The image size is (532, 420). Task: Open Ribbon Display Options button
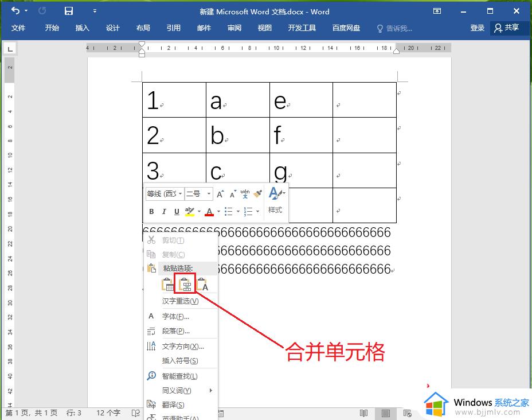[437, 11]
